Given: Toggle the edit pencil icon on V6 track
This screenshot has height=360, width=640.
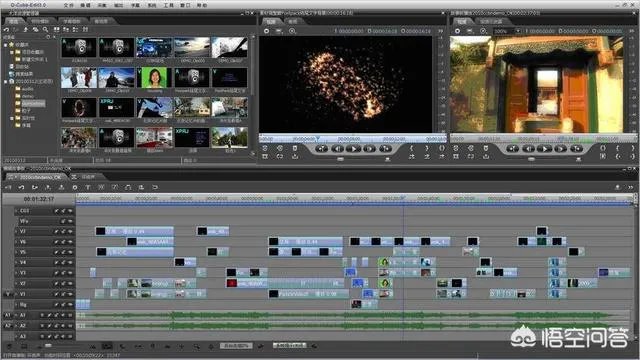Looking at the screenshot, I should pyautogui.click(x=56, y=242).
